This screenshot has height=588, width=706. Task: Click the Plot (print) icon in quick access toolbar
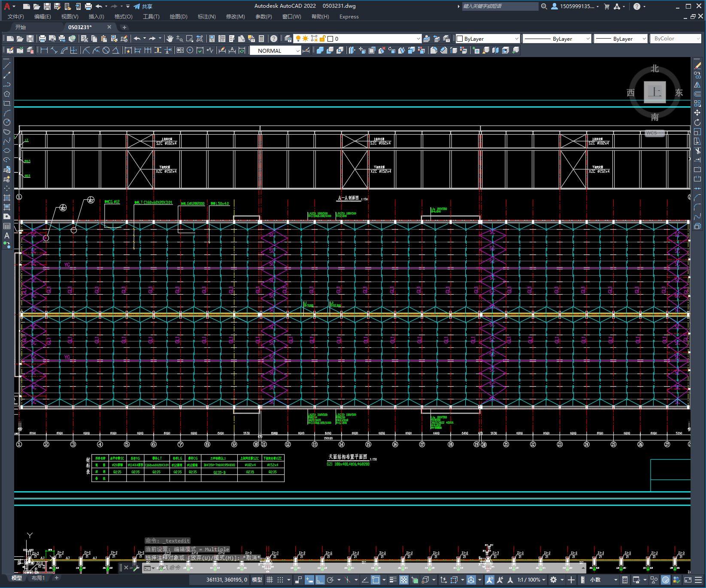click(x=88, y=6)
